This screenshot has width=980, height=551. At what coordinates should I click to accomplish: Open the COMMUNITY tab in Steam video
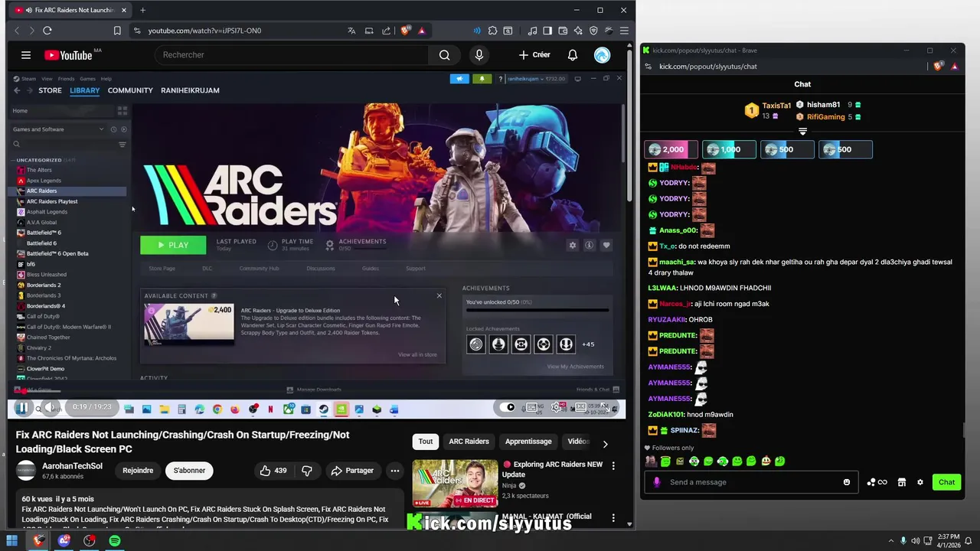130,90
